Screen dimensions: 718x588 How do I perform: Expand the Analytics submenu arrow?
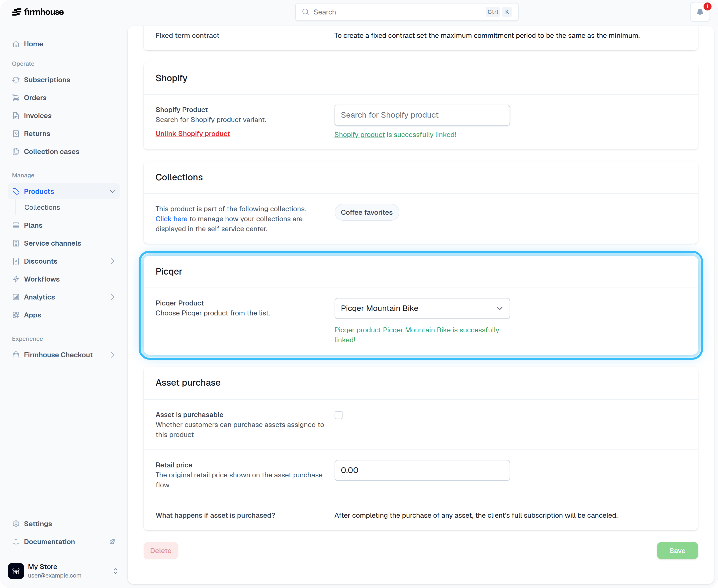pyautogui.click(x=112, y=297)
